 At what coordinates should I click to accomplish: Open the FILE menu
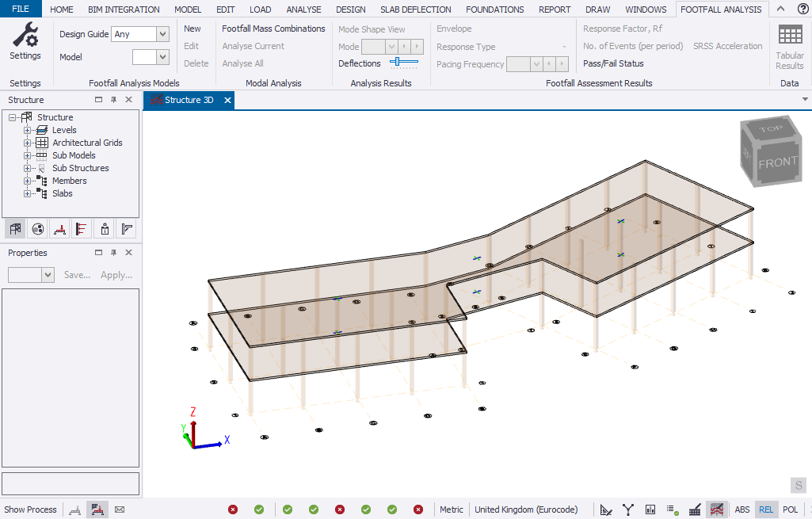[20, 10]
